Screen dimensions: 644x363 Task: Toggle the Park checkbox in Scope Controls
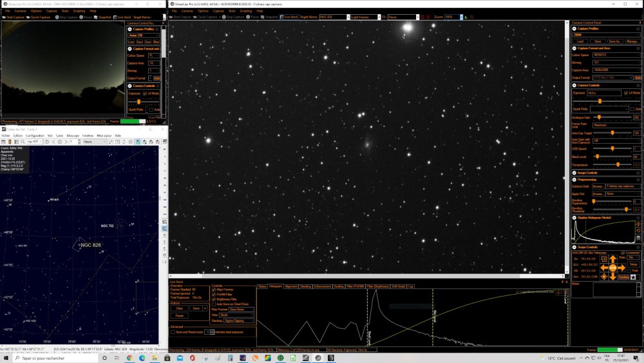click(630, 271)
